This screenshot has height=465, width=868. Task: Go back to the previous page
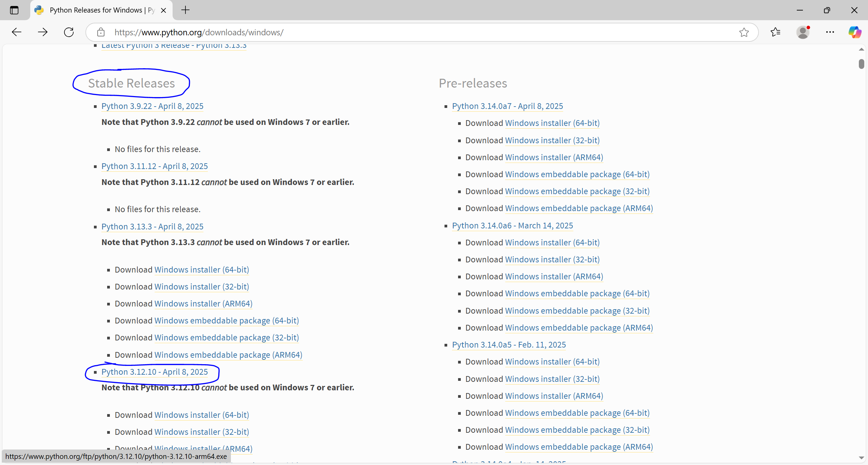pos(16,32)
